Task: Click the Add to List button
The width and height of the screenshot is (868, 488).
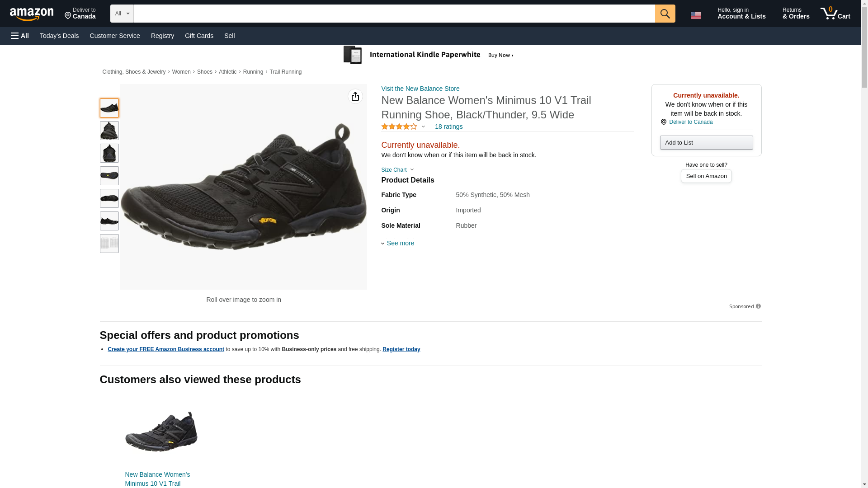Action: click(x=706, y=143)
